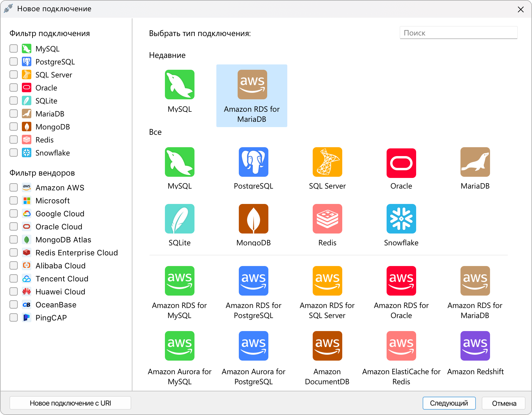Enable the MySQL connection filter checkbox
Viewport: 532px width, 415px height.
pyautogui.click(x=14, y=48)
